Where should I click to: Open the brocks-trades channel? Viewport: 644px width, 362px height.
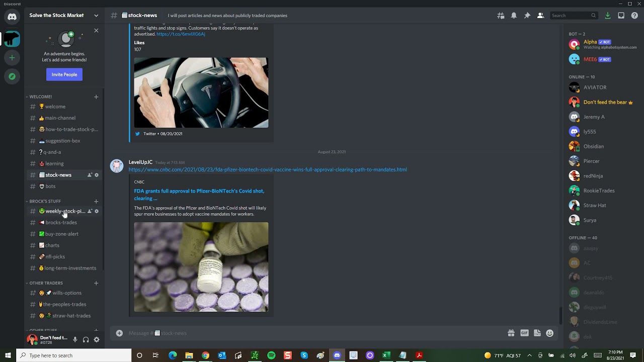point(64,223)
